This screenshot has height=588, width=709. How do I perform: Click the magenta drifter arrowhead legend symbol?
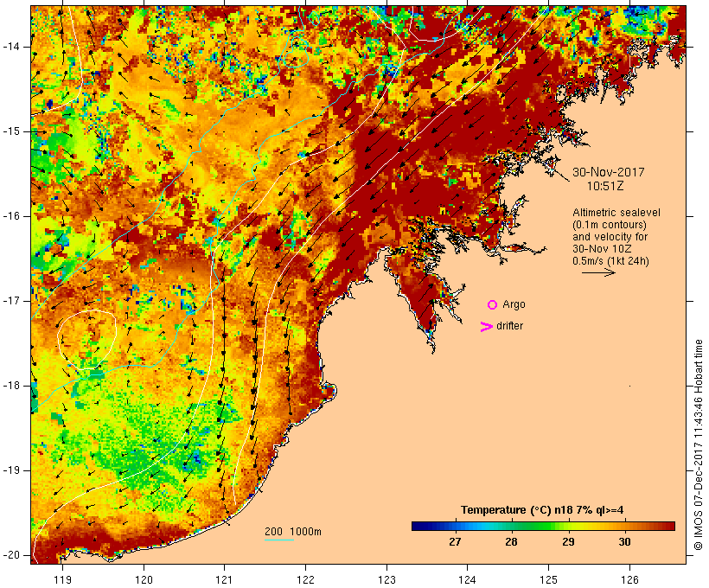(487, 327)
